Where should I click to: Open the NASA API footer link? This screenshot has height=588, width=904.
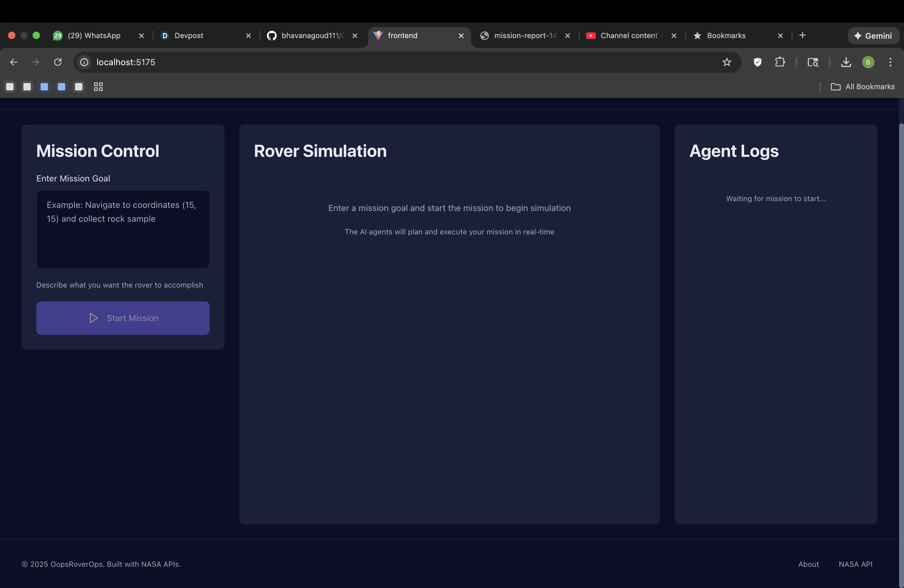pyautogui.click(x=855, y=564)
